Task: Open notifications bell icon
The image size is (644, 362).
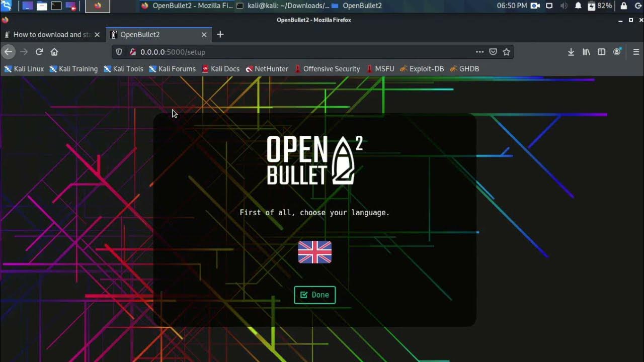Action: pyautogui.click(x=578, y=6)
